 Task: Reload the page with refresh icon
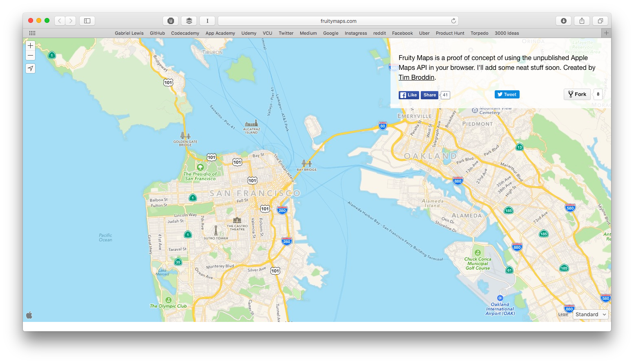[453, 21]
